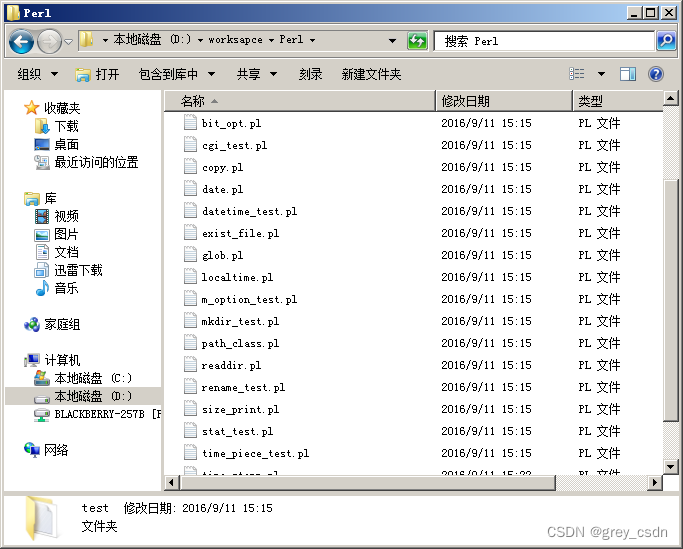Click the Forward navigation arrow
The height and width of the screenshot is (549, 683).
[49, 41]
